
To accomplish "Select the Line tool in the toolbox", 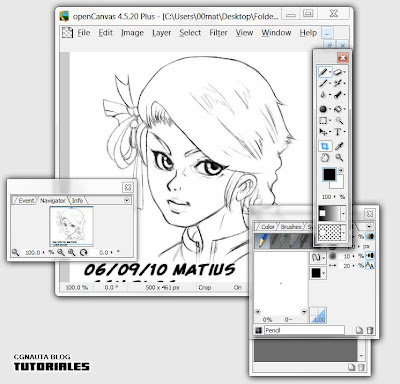I will click(x=323, y=83).
